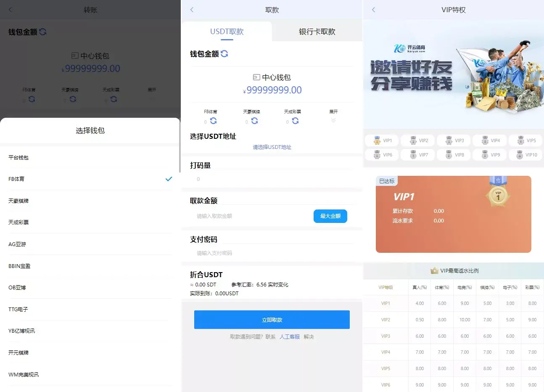This screenshot has width=544, height=392.
Task: Select VIP5 level chip
Action: click(526, 140)
